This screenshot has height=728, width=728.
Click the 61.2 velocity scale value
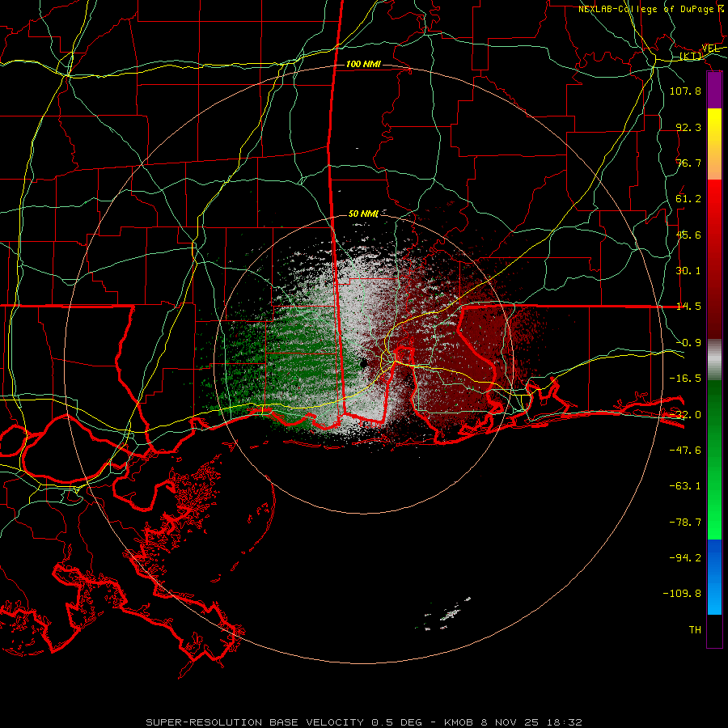[688, 199]
